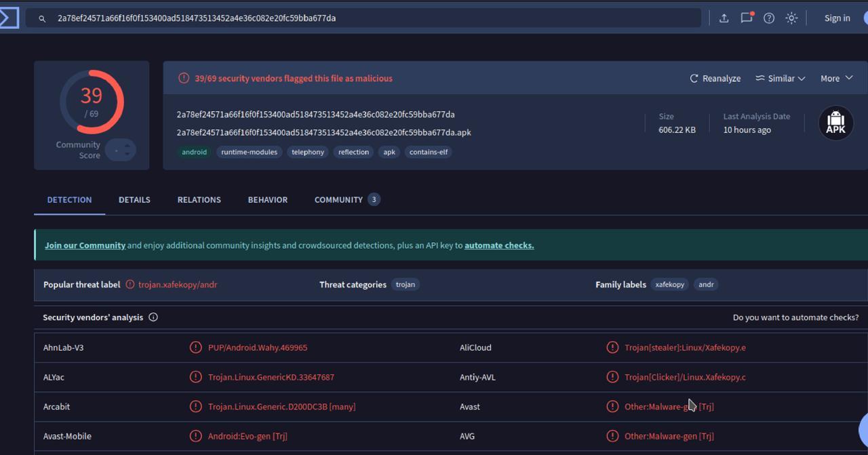Click the apk tag
The height and width of the screenshot is (455, 868).
(x=389, y=152)
